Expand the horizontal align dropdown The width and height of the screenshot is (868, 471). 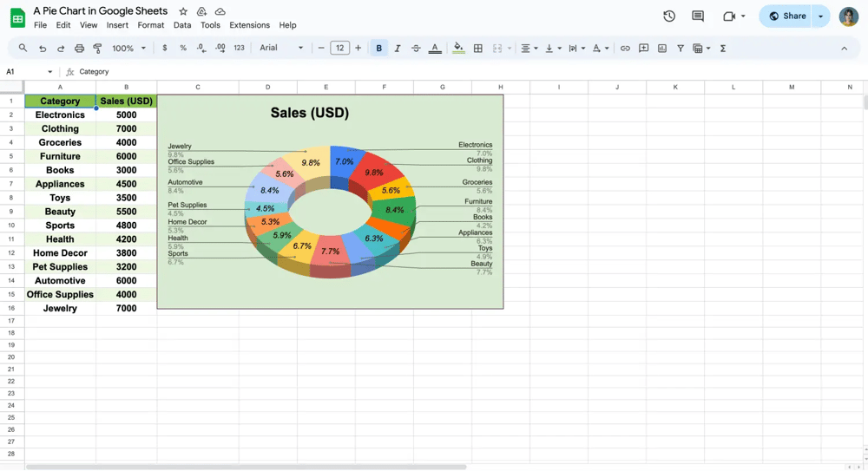point(529,49)
